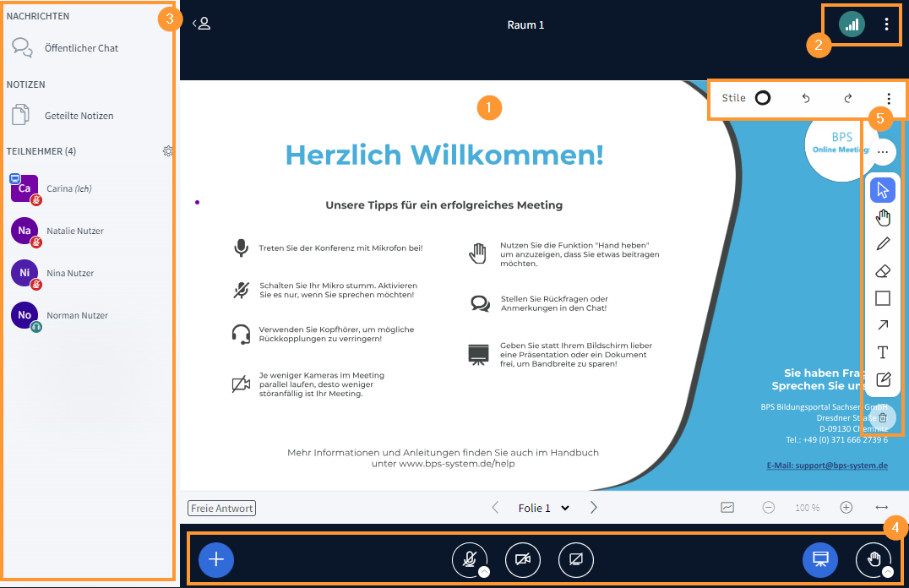Screen dimensions: 909x588
Task: Choose the rectangle shape tool
Action: click(x=882, y=298)
